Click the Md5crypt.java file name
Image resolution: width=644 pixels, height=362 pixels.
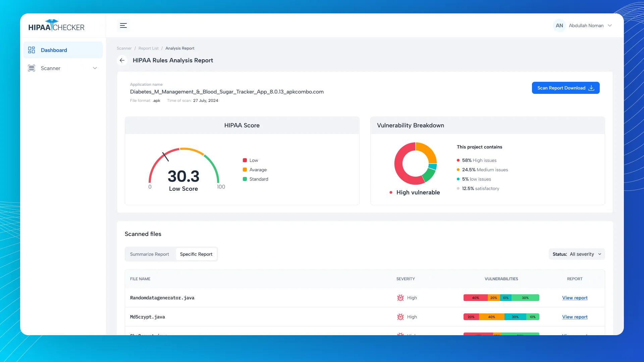coord(147,317)
